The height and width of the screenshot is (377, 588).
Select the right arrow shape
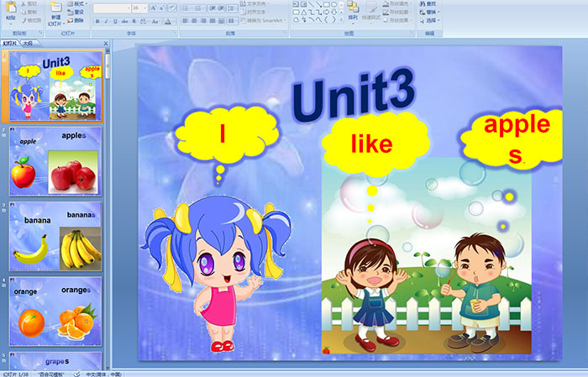click(x=327, y=13)
